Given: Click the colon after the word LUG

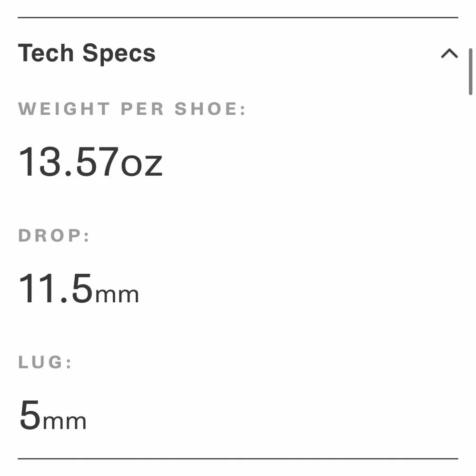Looking at the screenshot, I should click(69, 364).
